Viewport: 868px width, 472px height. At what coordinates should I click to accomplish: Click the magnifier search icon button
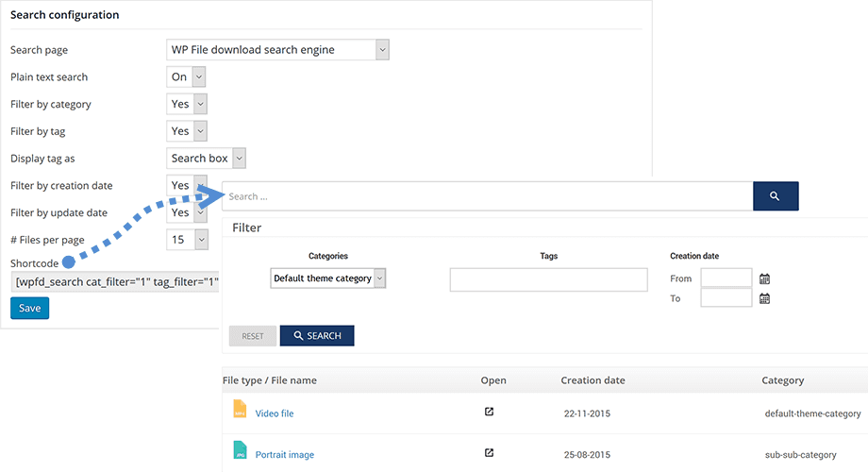(775, 196)
